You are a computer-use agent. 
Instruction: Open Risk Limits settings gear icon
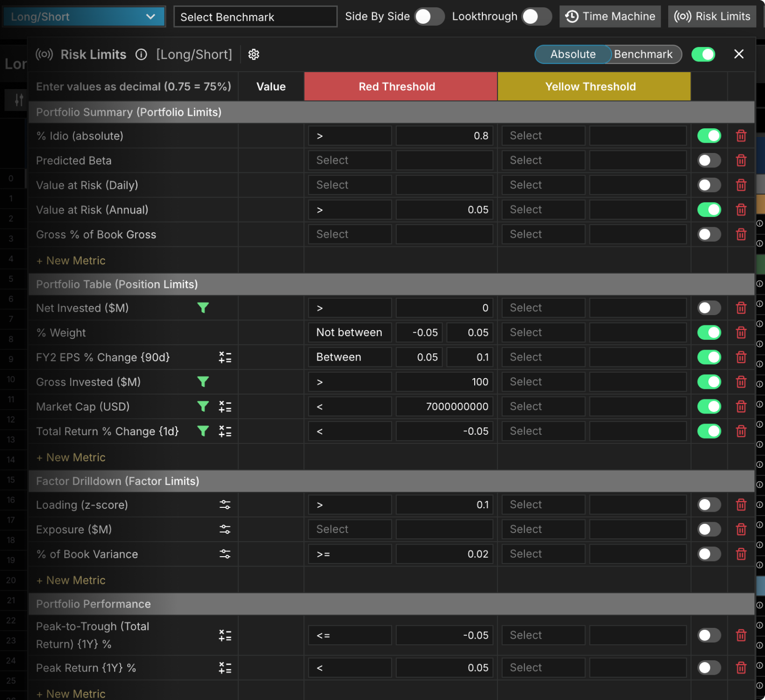254,54
